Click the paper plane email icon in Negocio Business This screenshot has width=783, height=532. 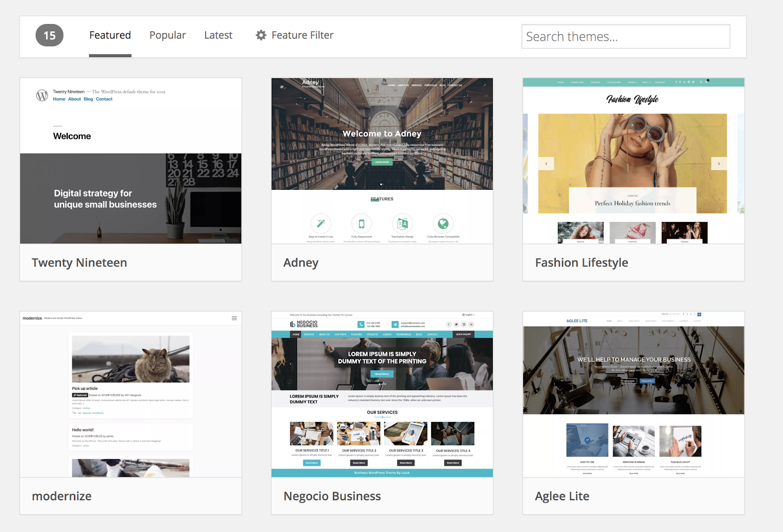pyautogui.click(x=394, y=324)
